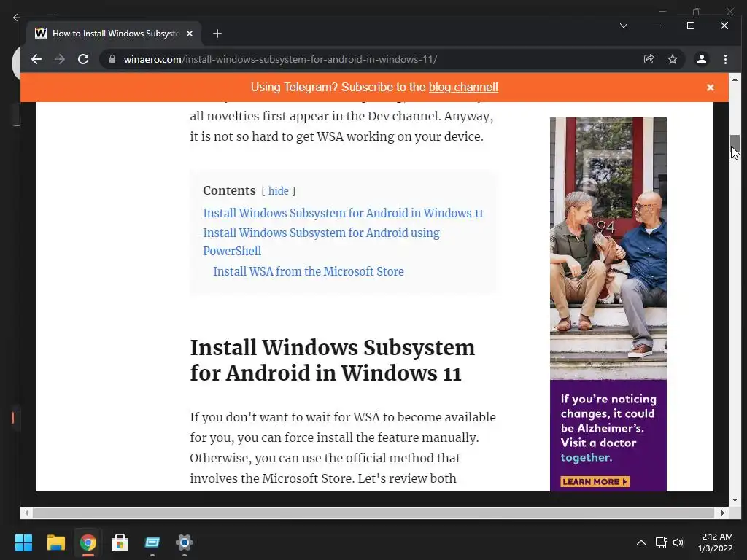747x560 pixels.
Task: Click the Chrome taskbar icon
Action: (88, 542)
